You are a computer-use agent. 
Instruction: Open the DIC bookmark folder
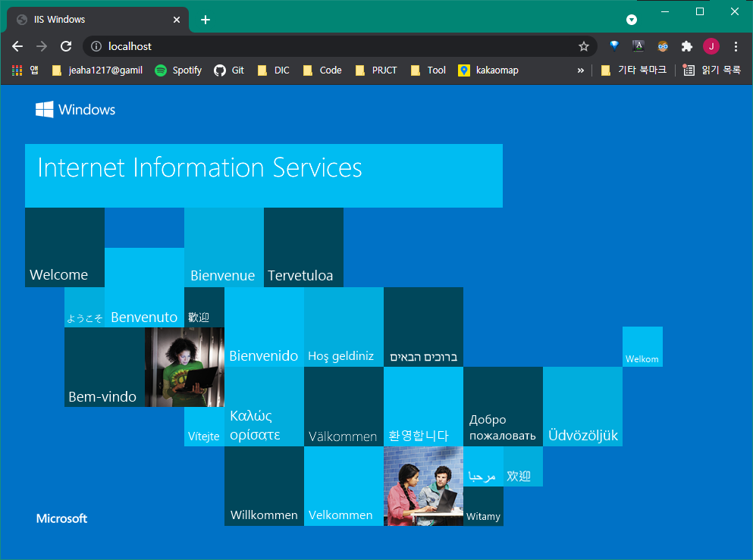click(x=273, y=70)
